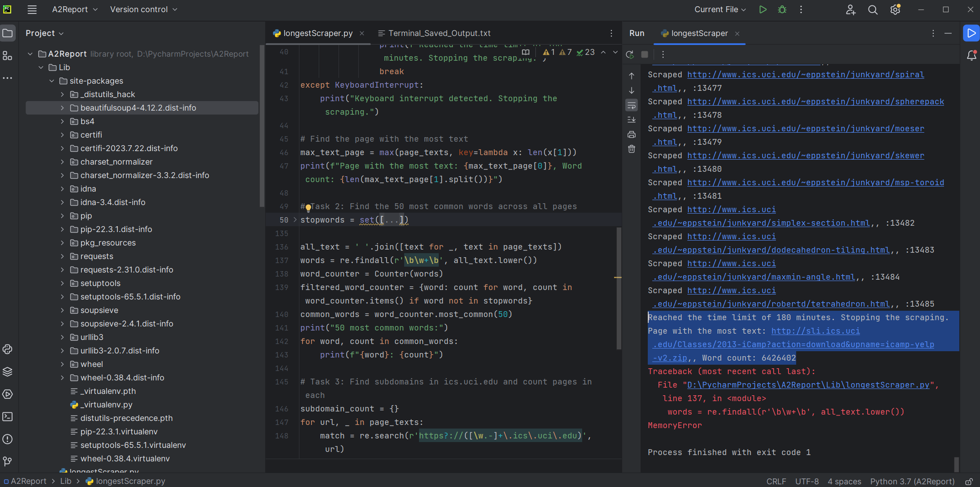This screenshot has width=980, height=487.
Task: Toggle scroll to end in the console
Action: pyautogui.click(x=632, y=120)
